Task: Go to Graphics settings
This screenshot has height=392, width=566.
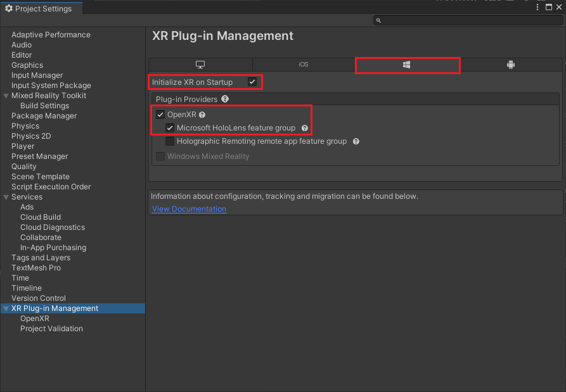Action: 27,65
